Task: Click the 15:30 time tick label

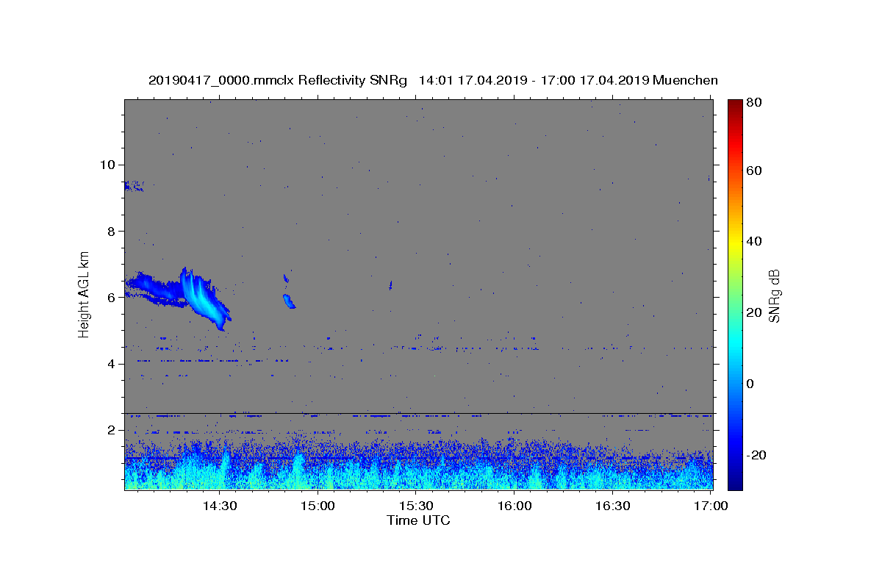Action: [x=416, y=506]
